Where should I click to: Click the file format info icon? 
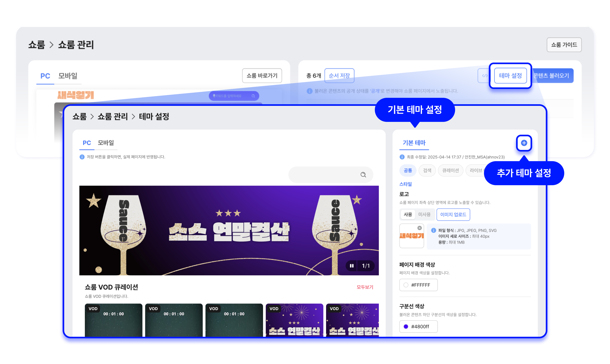click(433, 230)
